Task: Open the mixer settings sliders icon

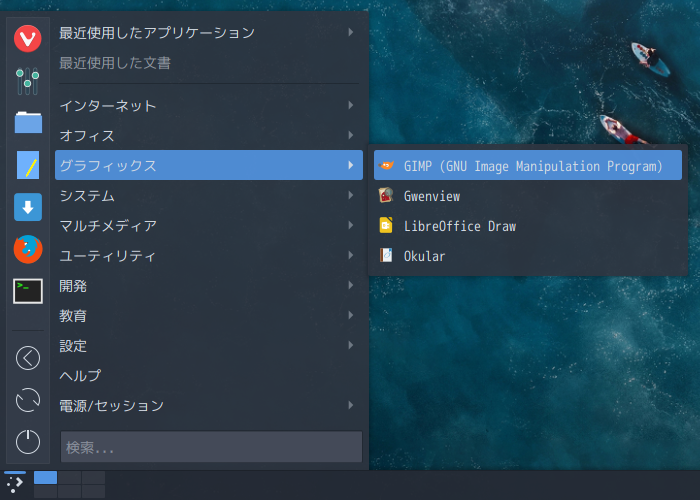Action: tap(28, 81)
